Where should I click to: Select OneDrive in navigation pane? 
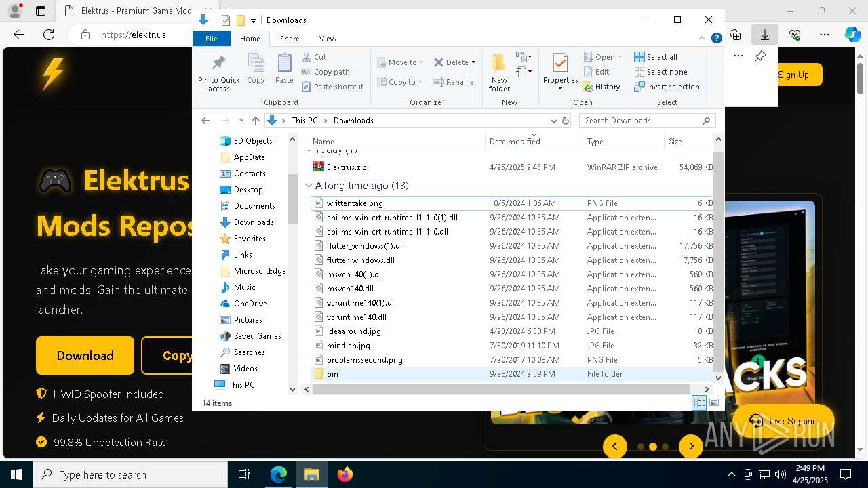click(x=250, y=304)
